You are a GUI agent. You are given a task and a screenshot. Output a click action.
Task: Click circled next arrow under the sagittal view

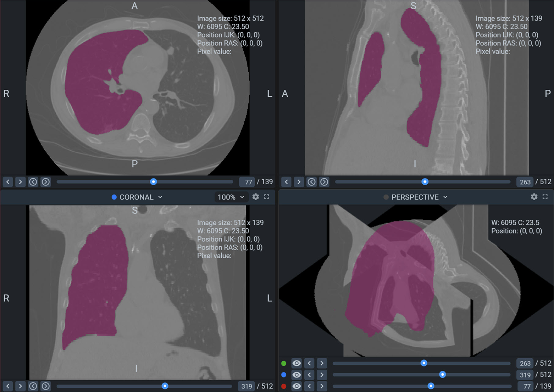pos(324,182)
